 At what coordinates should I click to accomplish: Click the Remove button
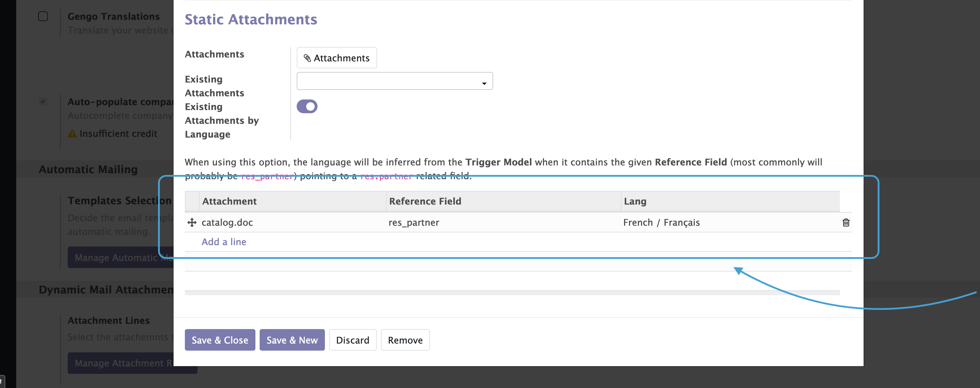405,340
